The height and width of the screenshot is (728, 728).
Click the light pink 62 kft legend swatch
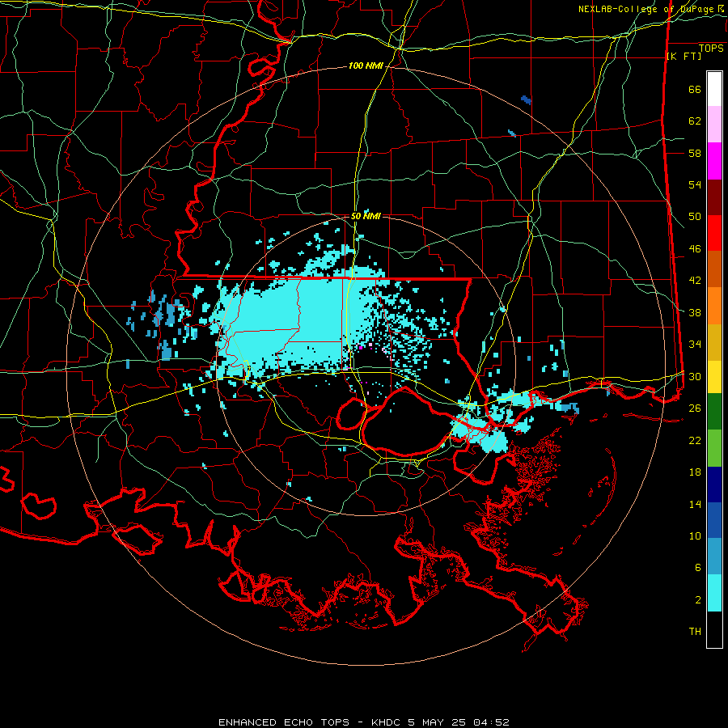[x=714, y=125]
